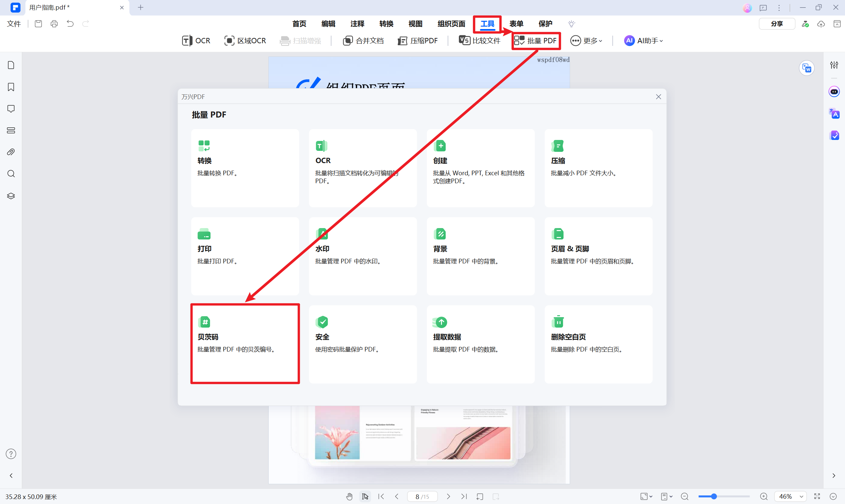This screenshot has height=504, width=845.
Task: Click the search magnifier in sidebar
Action: point(11,174)
